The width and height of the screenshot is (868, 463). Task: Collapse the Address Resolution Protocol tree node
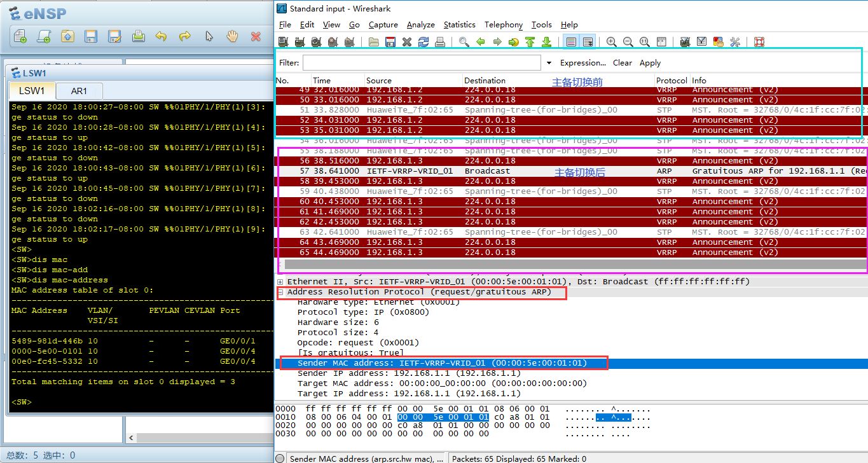[280, 292]
